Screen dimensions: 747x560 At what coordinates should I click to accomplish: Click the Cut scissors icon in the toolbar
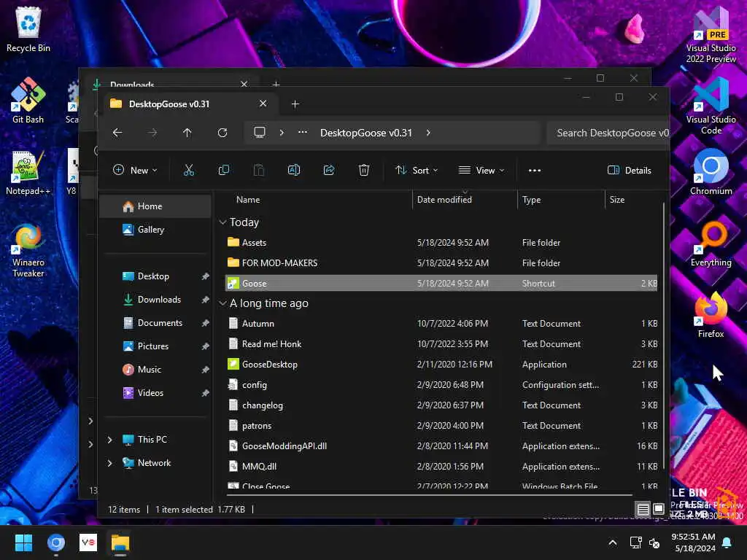[x=189, y=170]
